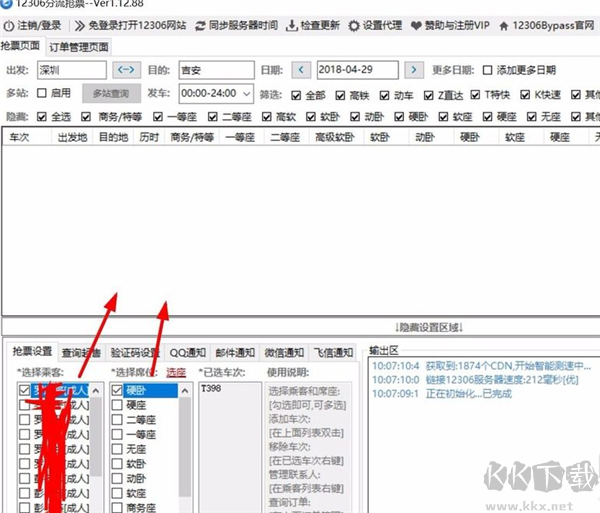Click the 车次 column header
The image size is (600, 513).
27,137
